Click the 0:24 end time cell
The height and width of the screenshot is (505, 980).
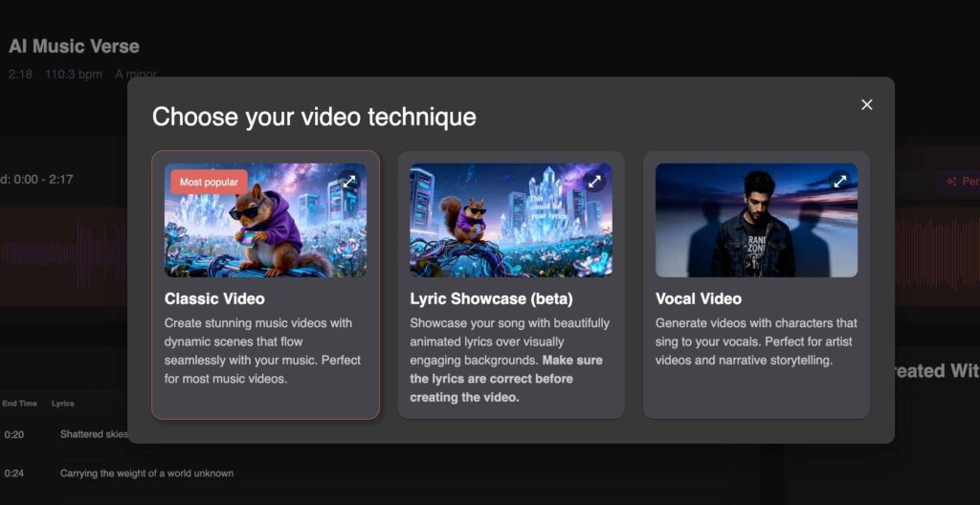point(13,473)
